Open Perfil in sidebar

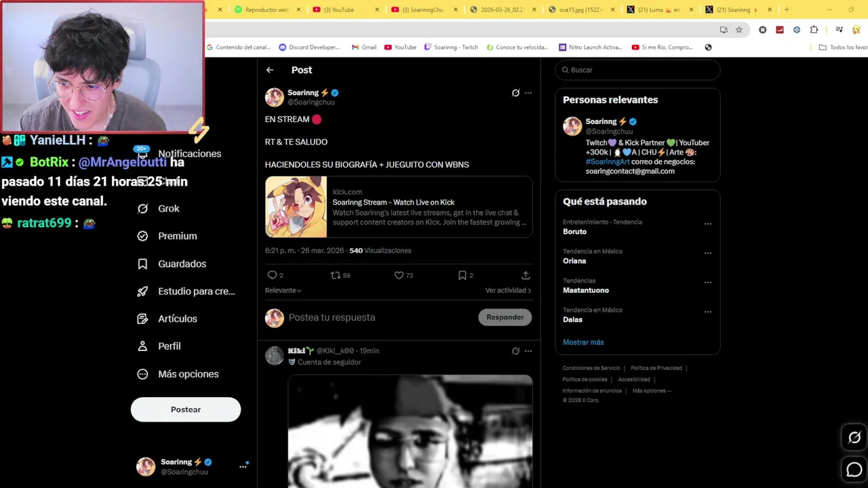159,346
